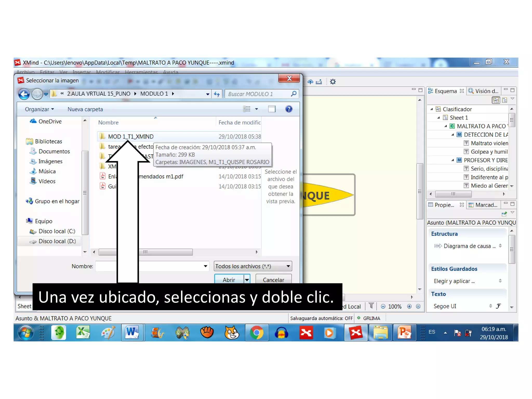Click the help question mark icon
The image size is (532, 399).
pos(289,109)
